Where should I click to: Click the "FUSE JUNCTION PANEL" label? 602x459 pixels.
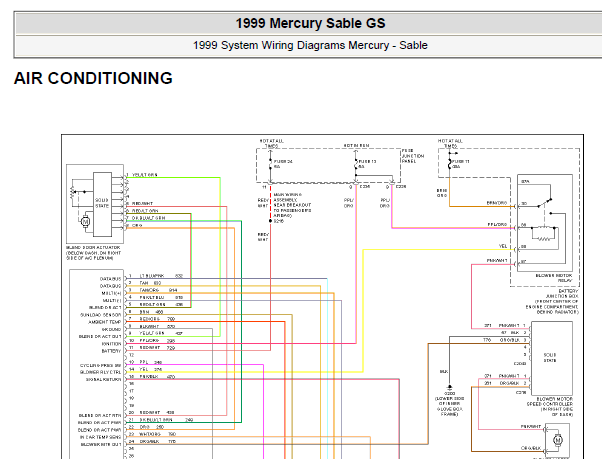[413, 156]
